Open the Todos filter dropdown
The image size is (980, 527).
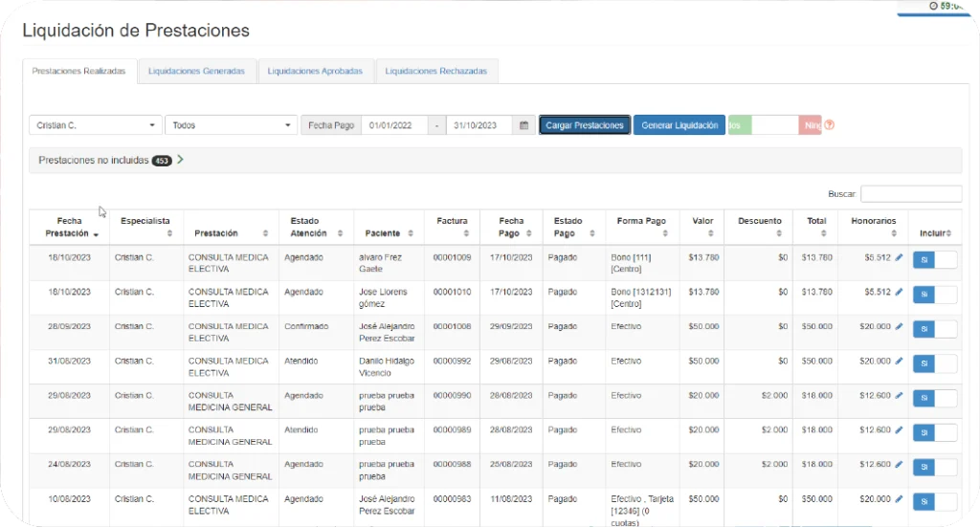(232, 125)
